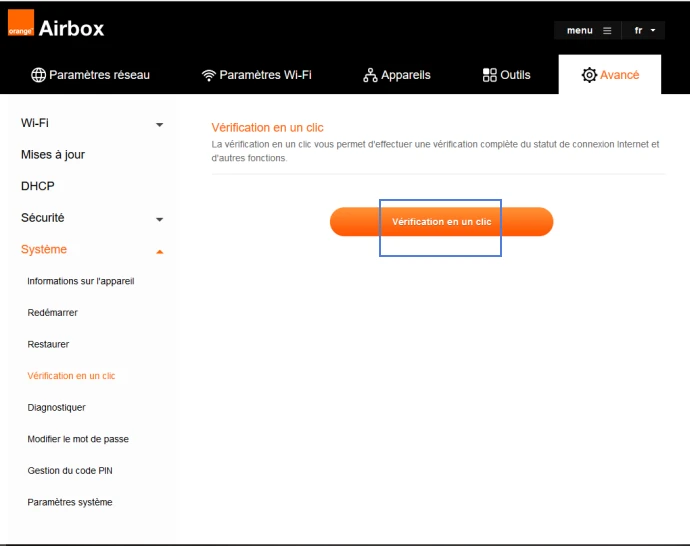
Task: Select Wi-Fi in the sidebar
Action: pyautogui.click(x=35, y=123)
